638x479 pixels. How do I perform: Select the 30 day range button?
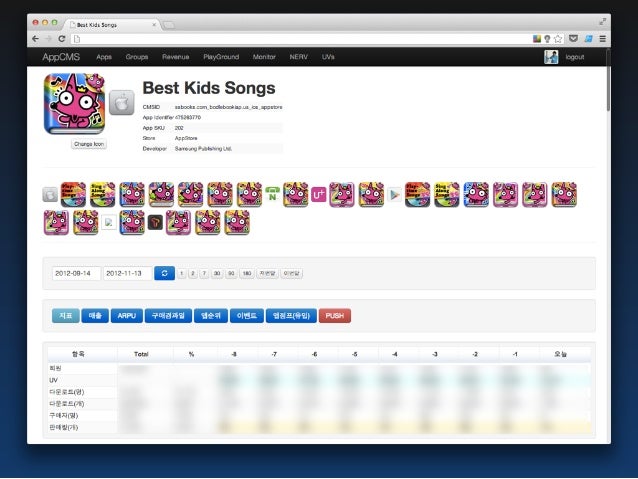tap(217, 273)
